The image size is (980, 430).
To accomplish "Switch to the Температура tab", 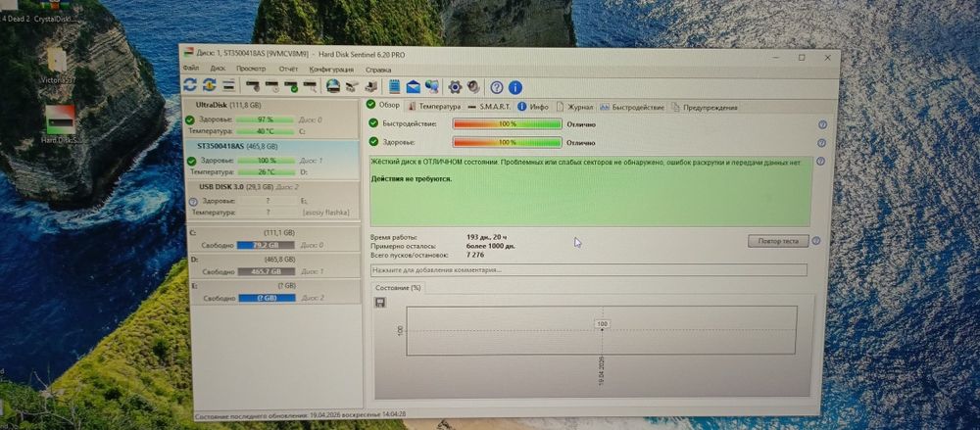I will pyautogui.click(x=434, y=107).
